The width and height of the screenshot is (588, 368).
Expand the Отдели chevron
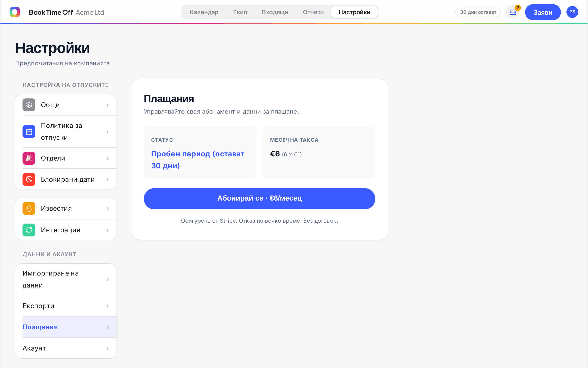(107, 158)
